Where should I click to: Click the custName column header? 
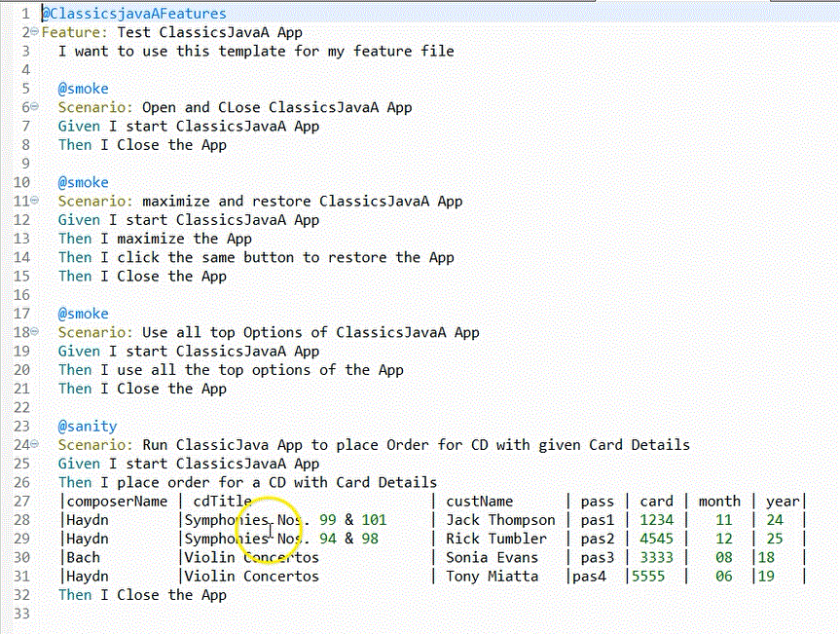pos(479,501)
